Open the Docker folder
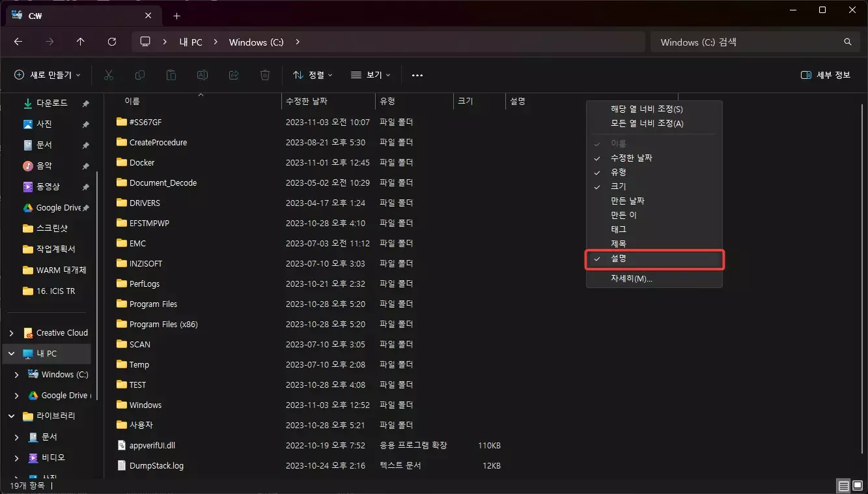Screen dimensions: 868x494 pyautogui.click(x=142, y=162)
